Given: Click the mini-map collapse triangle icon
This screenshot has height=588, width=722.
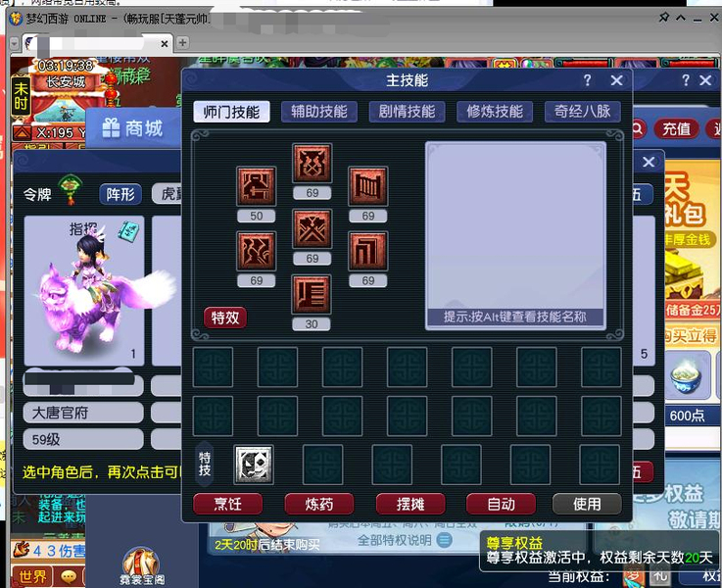Looking at the screenshot, I should pos(23,133).
